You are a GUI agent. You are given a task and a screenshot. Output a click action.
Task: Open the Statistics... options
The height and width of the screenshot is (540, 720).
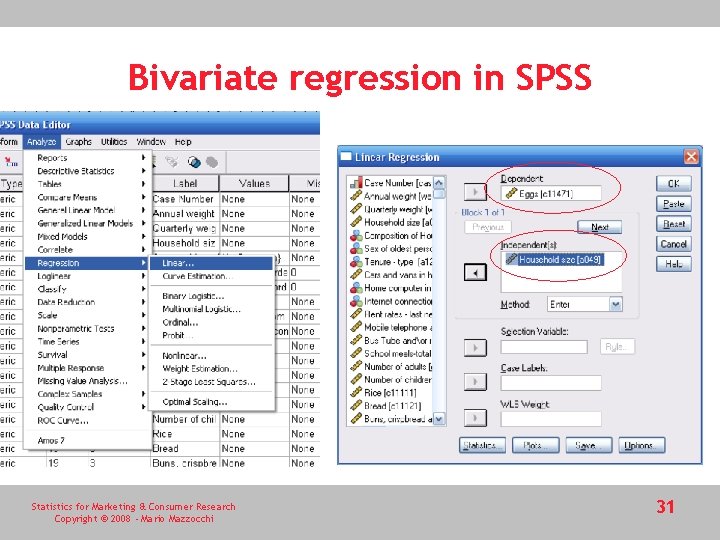pos(482,445)
